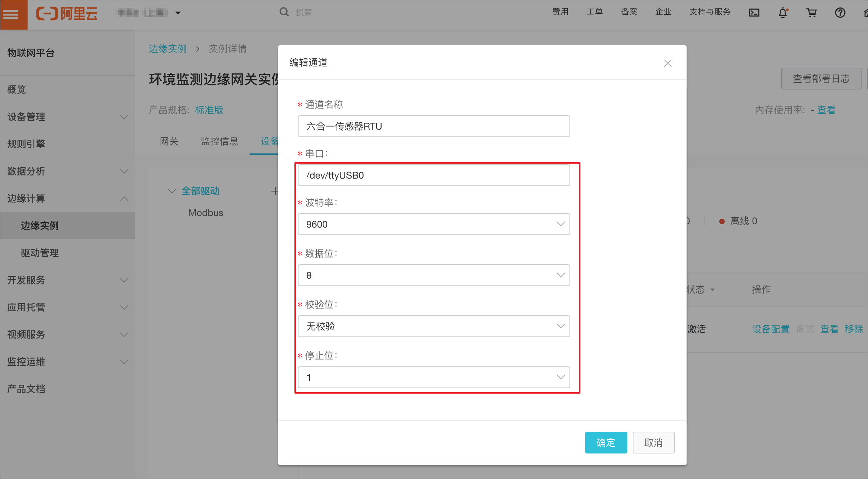Click the Alibaba Cloud logo
The image size is (868, 479).
point(67,13)
